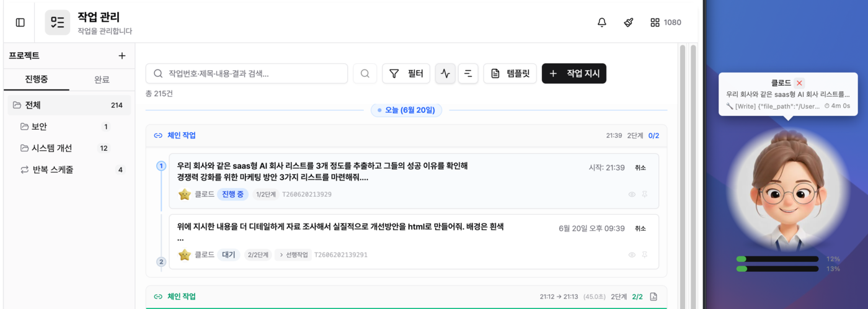Click the 0/2 progress count
This screenshot has width=868, height=309.
(x=653, y=135)
